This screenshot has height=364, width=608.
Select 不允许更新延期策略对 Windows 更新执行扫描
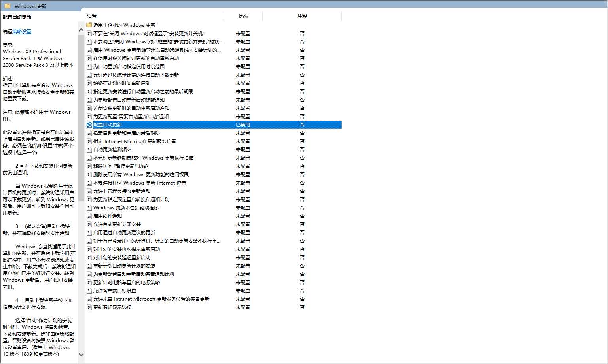pyautogui.click(x=143, y=158)
